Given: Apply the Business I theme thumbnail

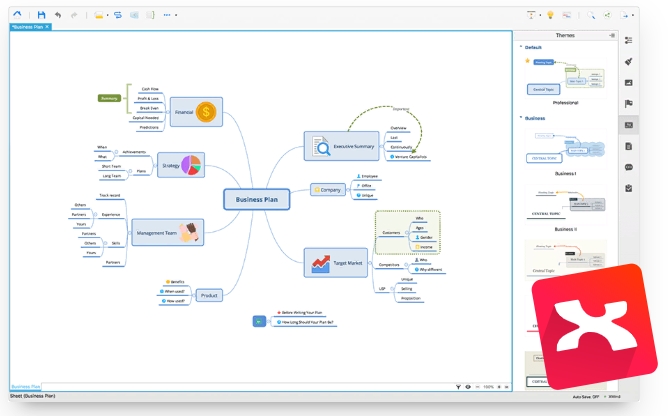Looking at the screenshot, I should pyautogui.click(x=566, y=149).
